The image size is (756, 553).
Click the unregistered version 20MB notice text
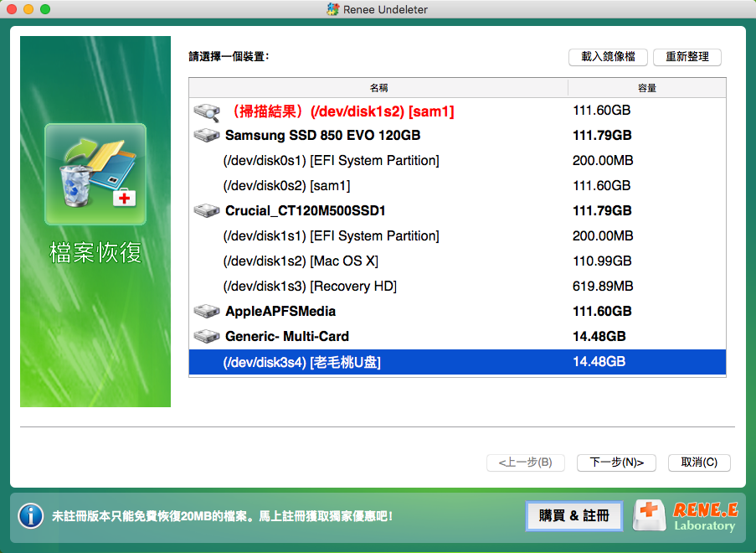[x=222, y=516]
